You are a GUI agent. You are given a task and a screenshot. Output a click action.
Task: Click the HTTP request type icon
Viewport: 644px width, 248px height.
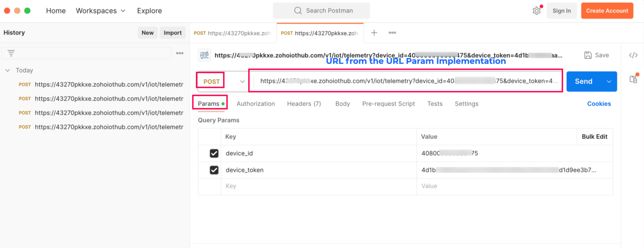pyautogui.click(x=204, y=55)
